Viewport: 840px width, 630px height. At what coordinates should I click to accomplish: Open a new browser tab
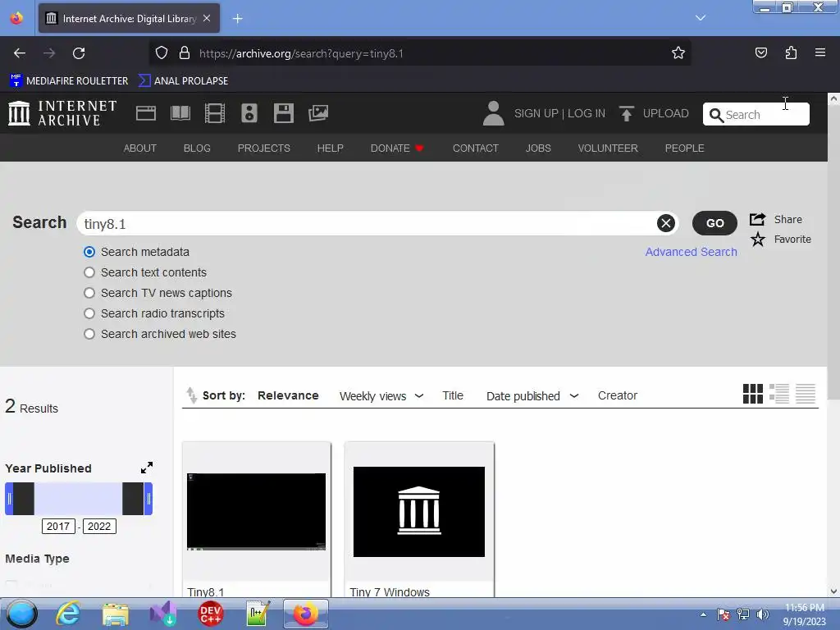237,19
